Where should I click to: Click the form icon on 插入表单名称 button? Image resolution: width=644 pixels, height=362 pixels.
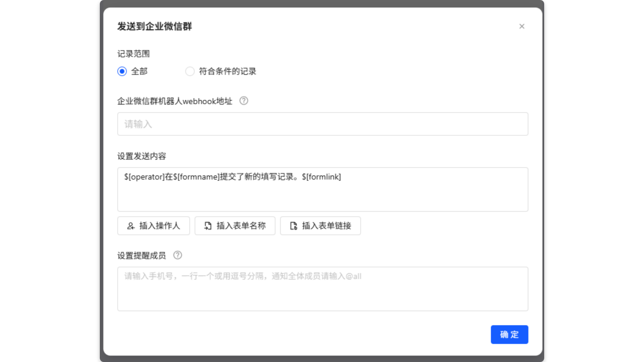(207, 226)
